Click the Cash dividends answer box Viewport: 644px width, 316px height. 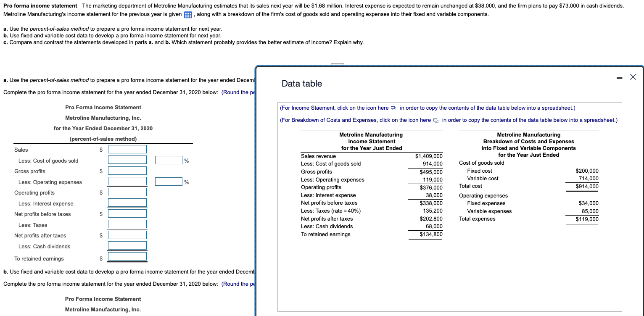click(127, 246)
